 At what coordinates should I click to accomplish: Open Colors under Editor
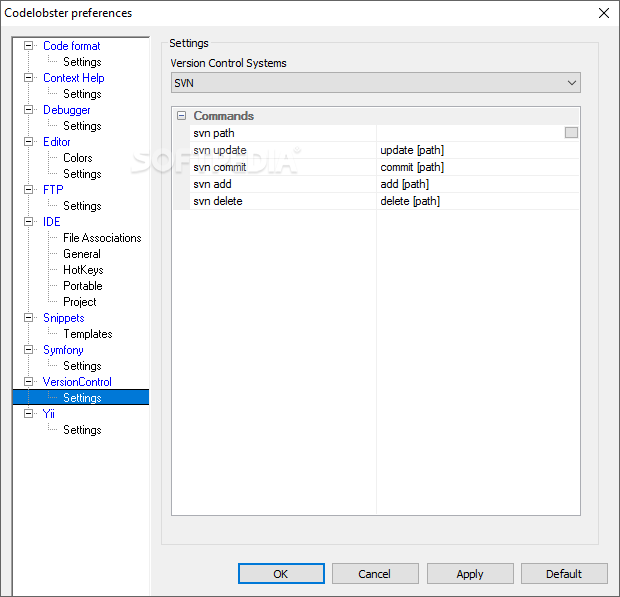(x=78, y=158)
